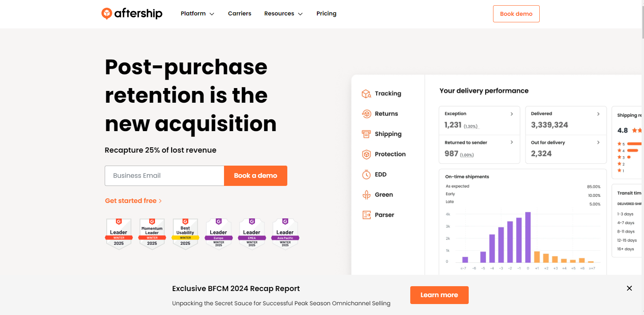Viewport: 644px width, 315px height.
Task: Open the Tracking package icon
Action: [366, 94]
